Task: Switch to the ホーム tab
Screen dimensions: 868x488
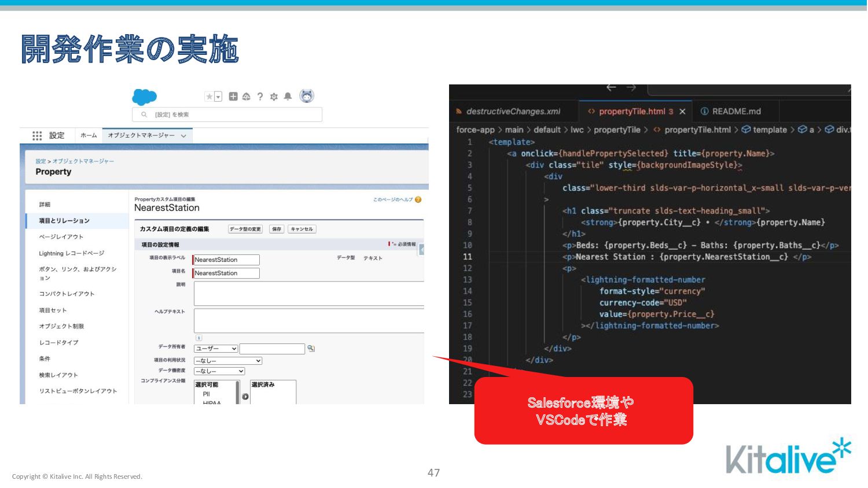Action: pyautogui.click(x=89, y=135)
